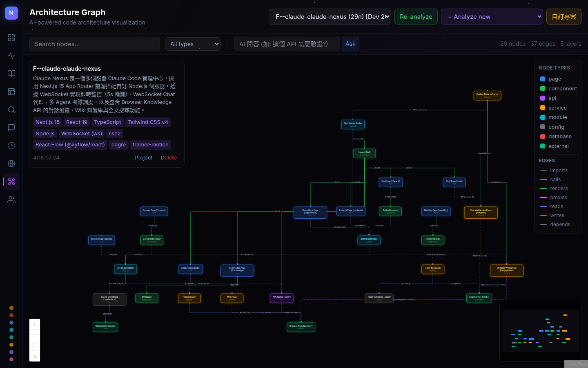Open the project selector dropdown
The height and width of the screenshot is (368, 588).
tap(330, 17)
